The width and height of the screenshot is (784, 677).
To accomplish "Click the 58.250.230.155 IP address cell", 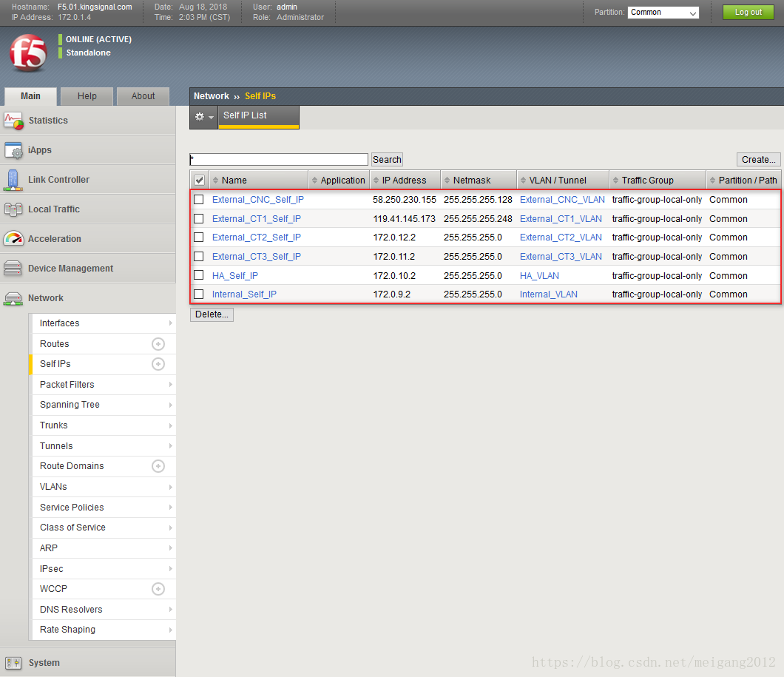I will pos(405,200).
